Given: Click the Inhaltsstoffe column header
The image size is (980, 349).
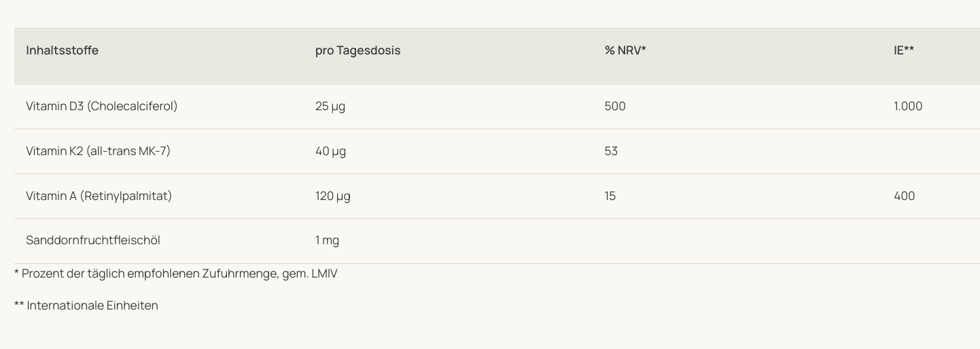Looking at the screenshot, I should click(x=62, y=50).
